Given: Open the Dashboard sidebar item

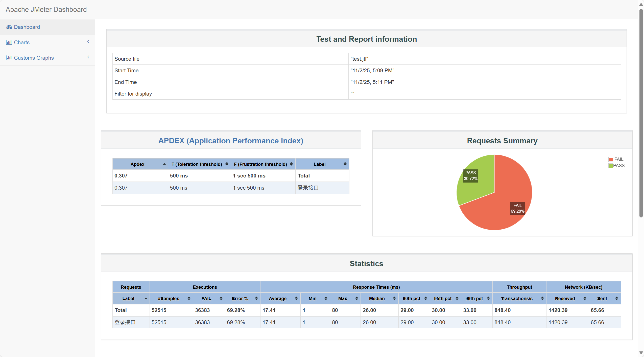Looking at the screenshot, I should [27, 27].
